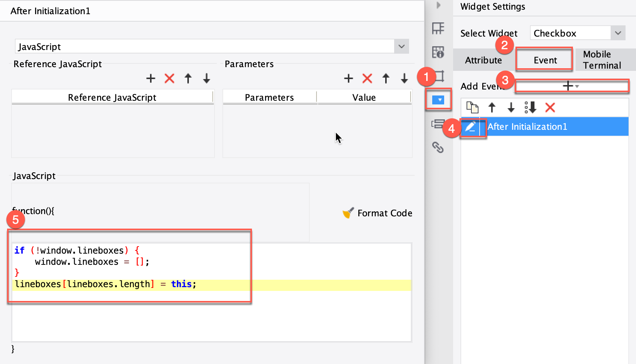Click the Format Code brush icon
Screen dimensions: 636x364
click(348, 213)
